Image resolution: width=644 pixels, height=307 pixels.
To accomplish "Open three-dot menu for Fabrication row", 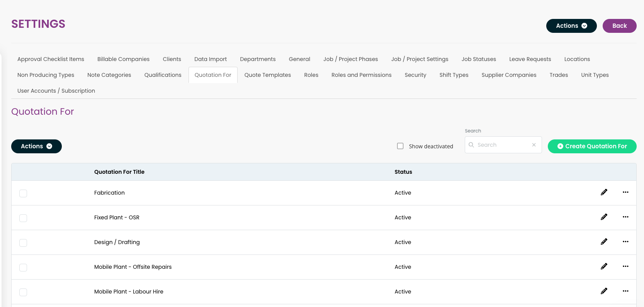I will coord(625,192).
